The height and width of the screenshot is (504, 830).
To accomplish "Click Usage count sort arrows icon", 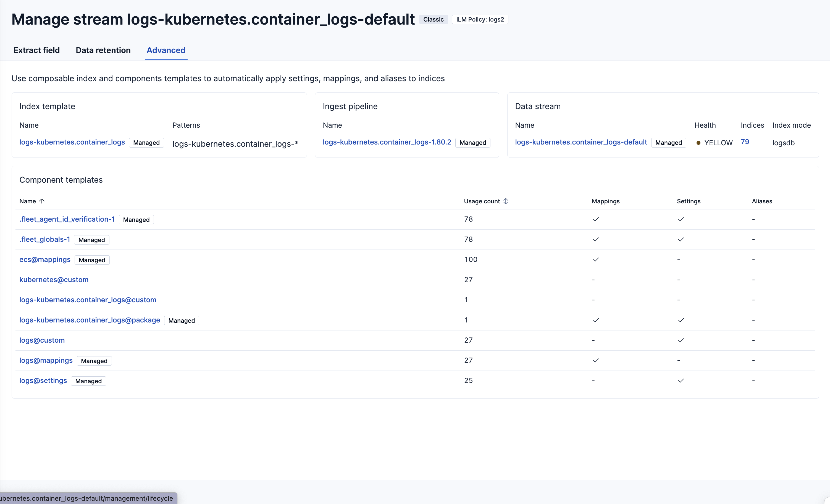I will (x=506, y=201).
